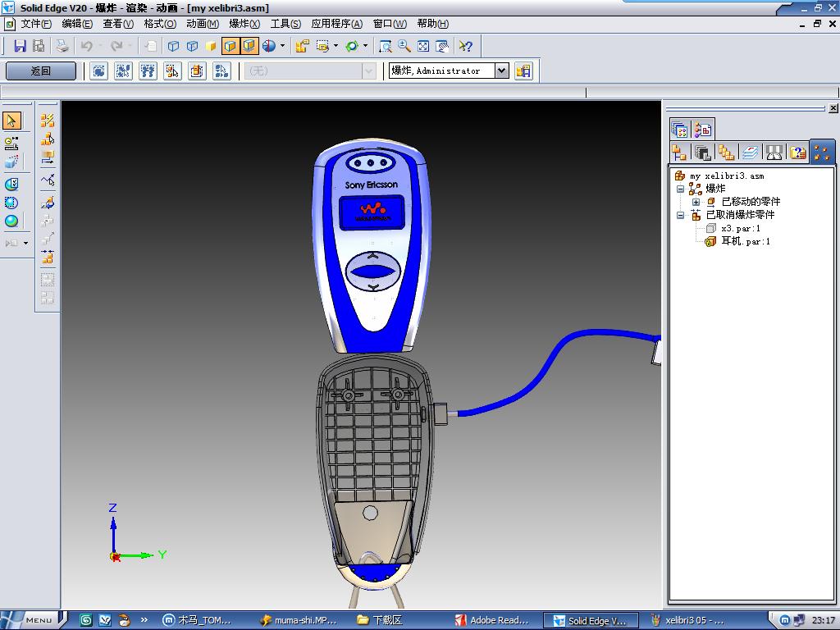
Task: Click the Print icon in main toolbar
Action: pyautogui.click(x=62, y=46)
